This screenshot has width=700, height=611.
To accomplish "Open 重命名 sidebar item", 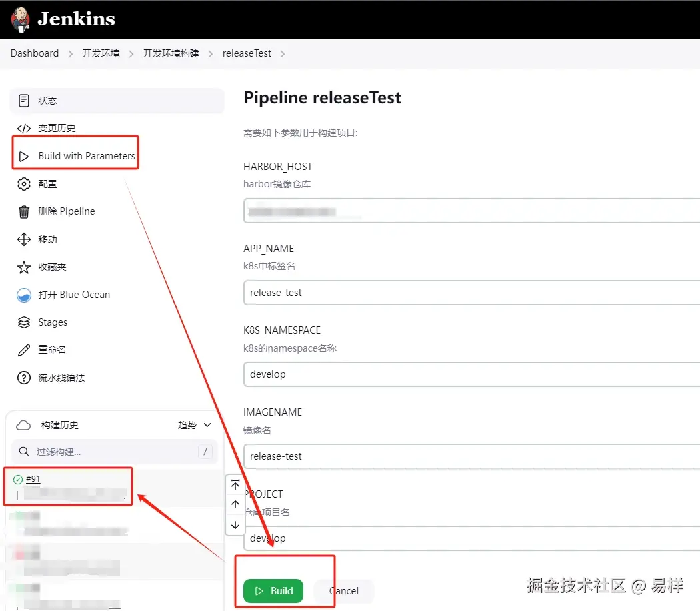I will (x=52, y=350).
